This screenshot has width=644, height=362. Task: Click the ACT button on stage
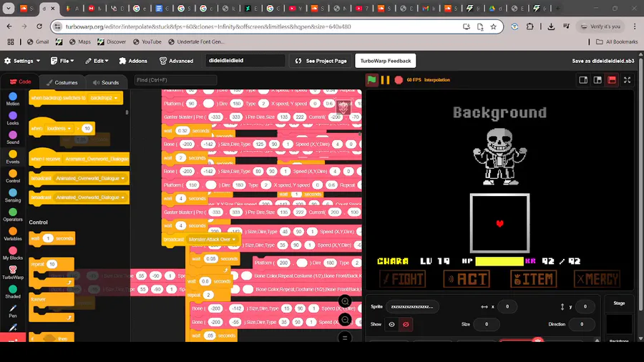point(467,279)
